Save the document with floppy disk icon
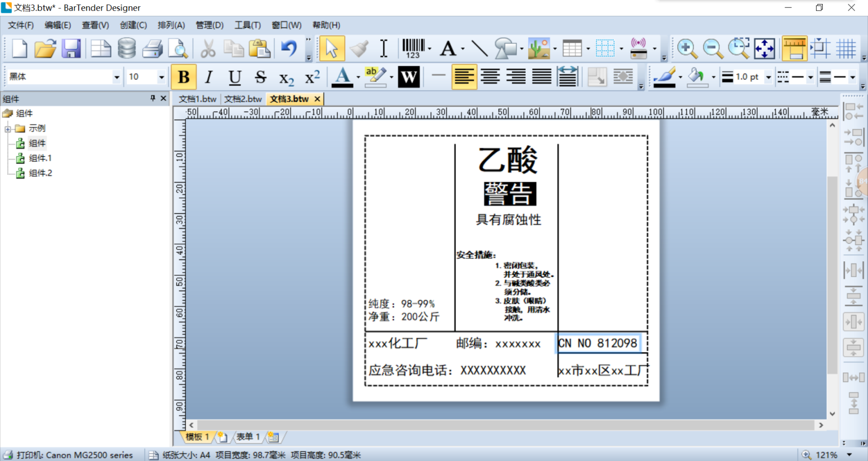 [x=71, y=49]
